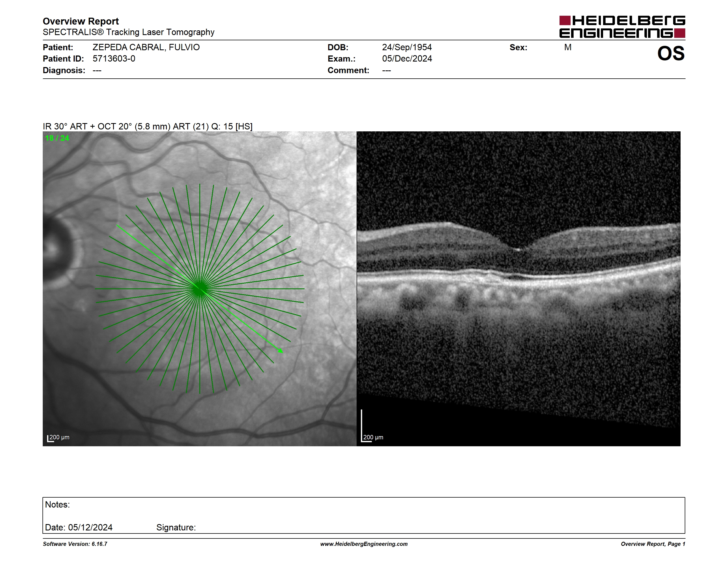Click the OCT B-scan cross-section image
The width and height of the screenshot is (728, 563).
coord(518,288)
